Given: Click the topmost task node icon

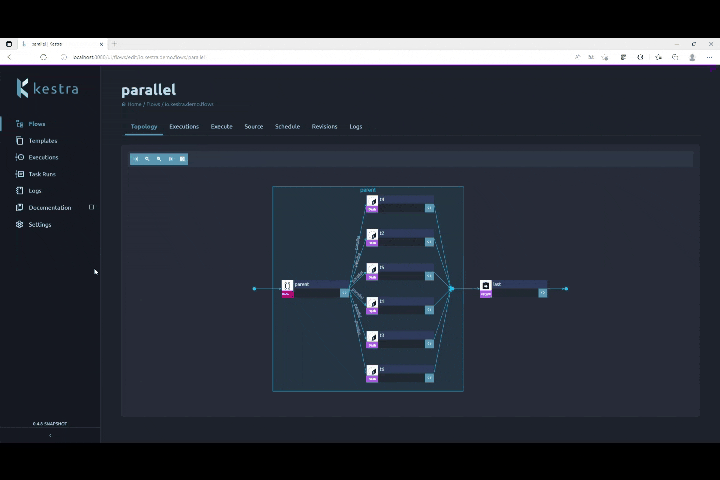Looking at the screenshot, I should 372,201.
